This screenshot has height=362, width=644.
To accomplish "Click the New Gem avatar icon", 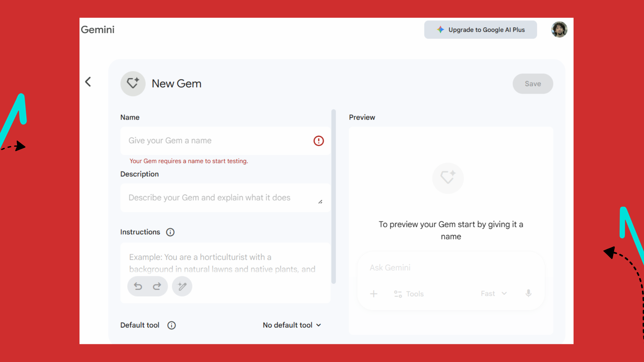I will (x=133, y=83).
